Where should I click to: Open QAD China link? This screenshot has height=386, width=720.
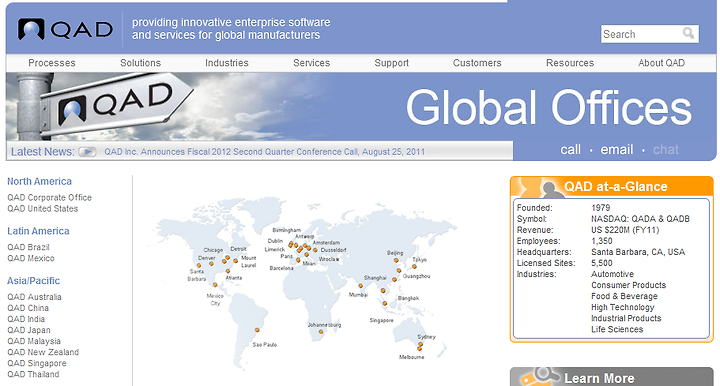[28, 308]
